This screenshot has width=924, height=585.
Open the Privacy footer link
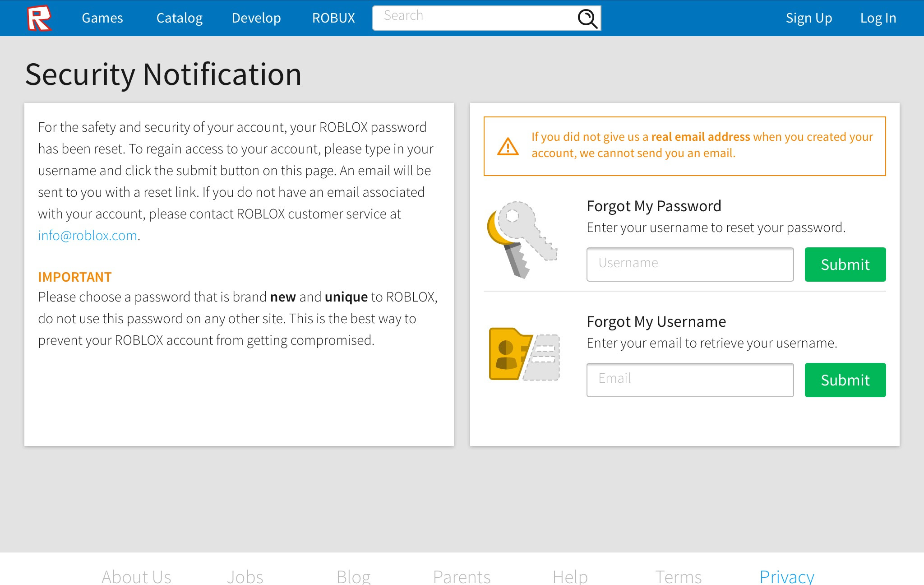[x=787, y=577]
